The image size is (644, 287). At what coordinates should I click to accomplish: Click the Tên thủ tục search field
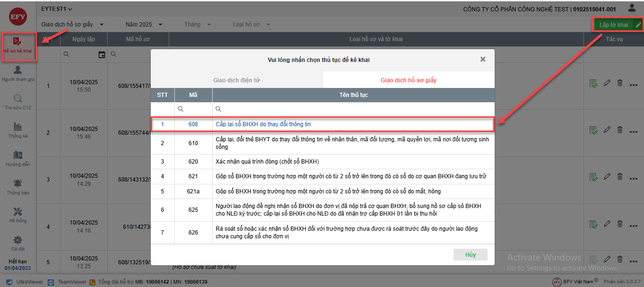point(354,109)
